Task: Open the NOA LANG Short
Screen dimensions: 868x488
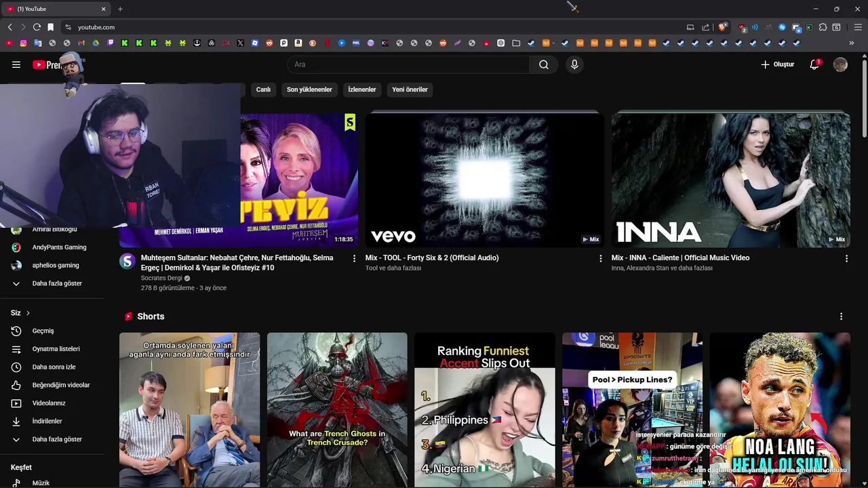Action: tap(780, 410)
